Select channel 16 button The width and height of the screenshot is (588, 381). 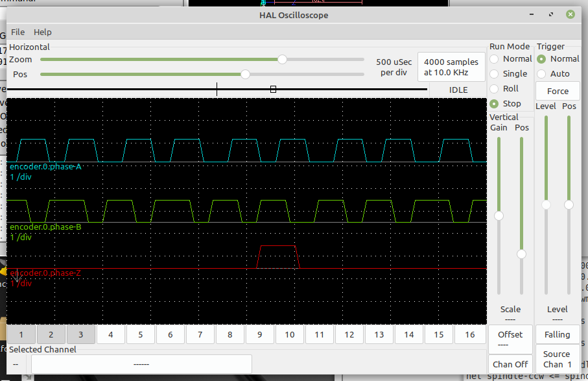click(x=470, y=335)
